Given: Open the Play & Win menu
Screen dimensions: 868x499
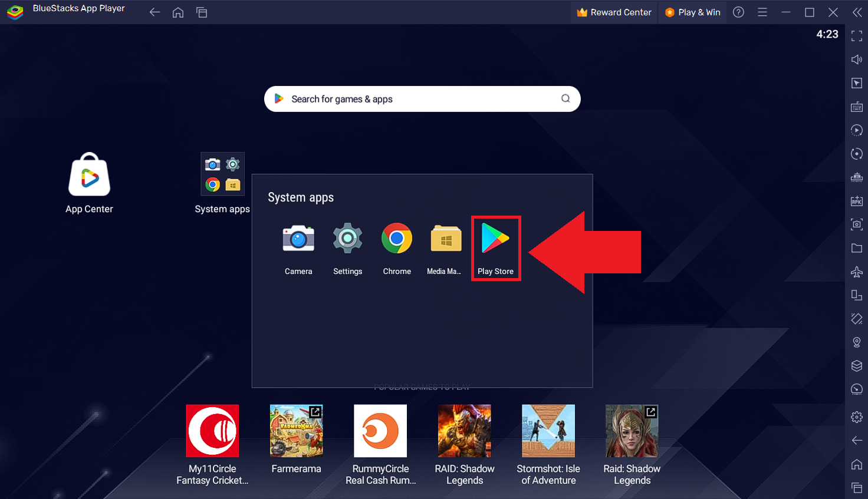Looking at the screenshot, I should click(x=692, y=12).
